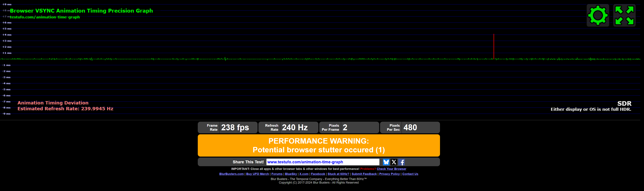Open the Contact Us link
Viewport: 644px width, 191px height.
410,174
